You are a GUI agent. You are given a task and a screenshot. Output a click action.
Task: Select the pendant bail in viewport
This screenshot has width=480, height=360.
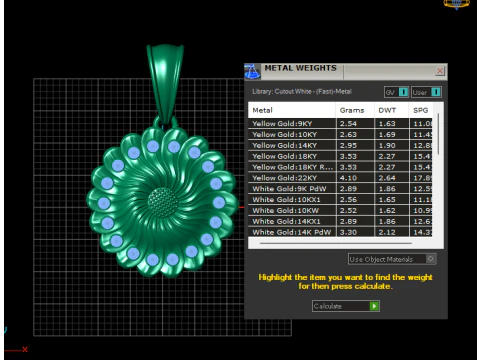pyautogui.click(x=165, y=83)
